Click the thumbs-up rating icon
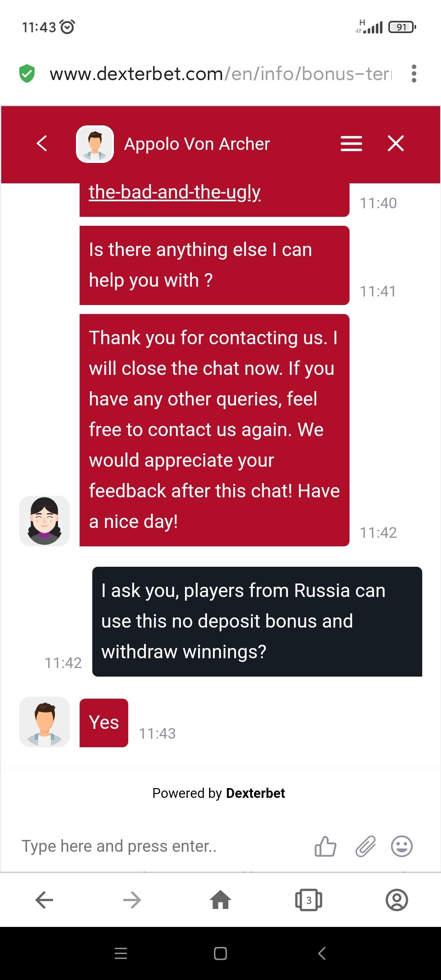Image resolution: width=441 pixels, height=980 pixels. coord(325,846)
